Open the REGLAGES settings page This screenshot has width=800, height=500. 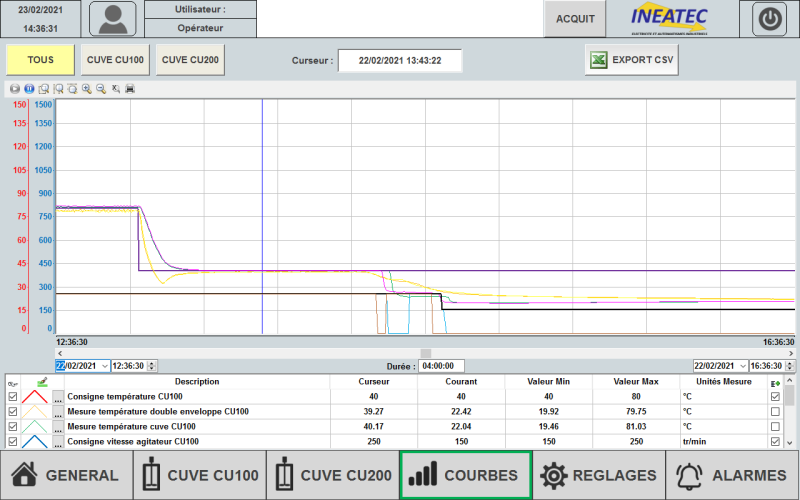click(598, 475)
